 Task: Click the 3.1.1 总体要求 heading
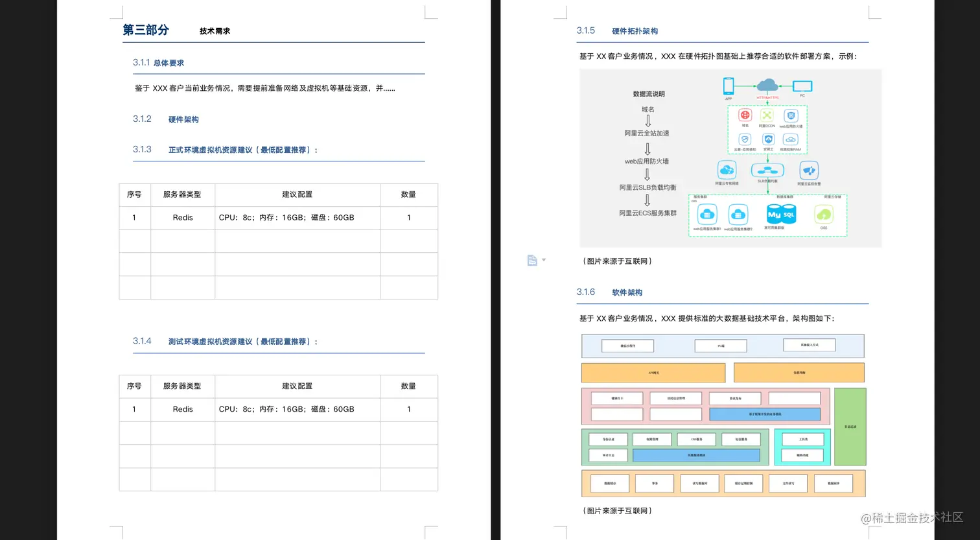coord(159,63)
